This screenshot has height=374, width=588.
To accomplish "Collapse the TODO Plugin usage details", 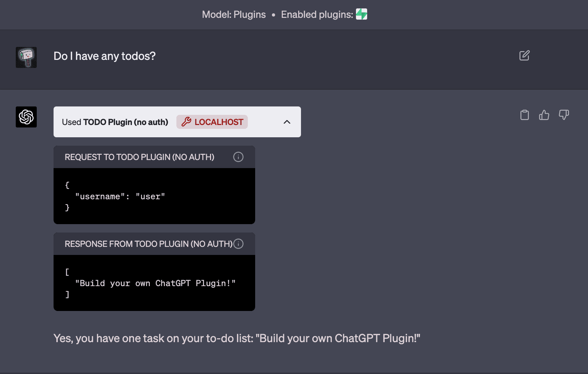I will pos(287,122).
